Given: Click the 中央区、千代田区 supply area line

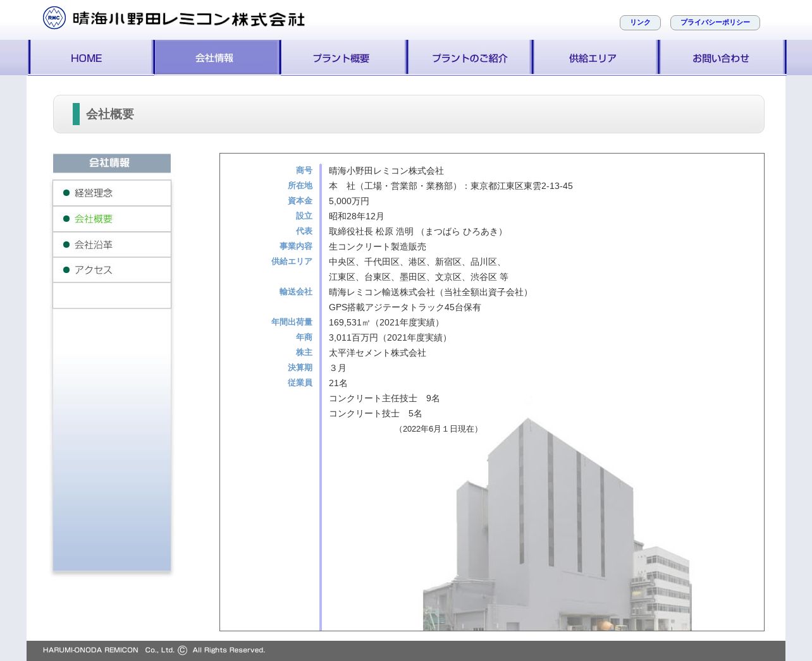Looking at the screenshot, I should 417,262.
